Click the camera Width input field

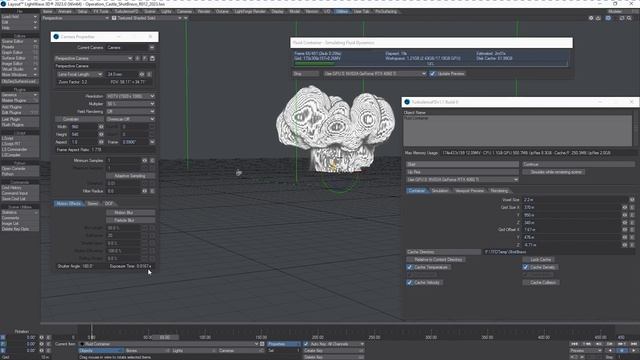click(84, 127)
